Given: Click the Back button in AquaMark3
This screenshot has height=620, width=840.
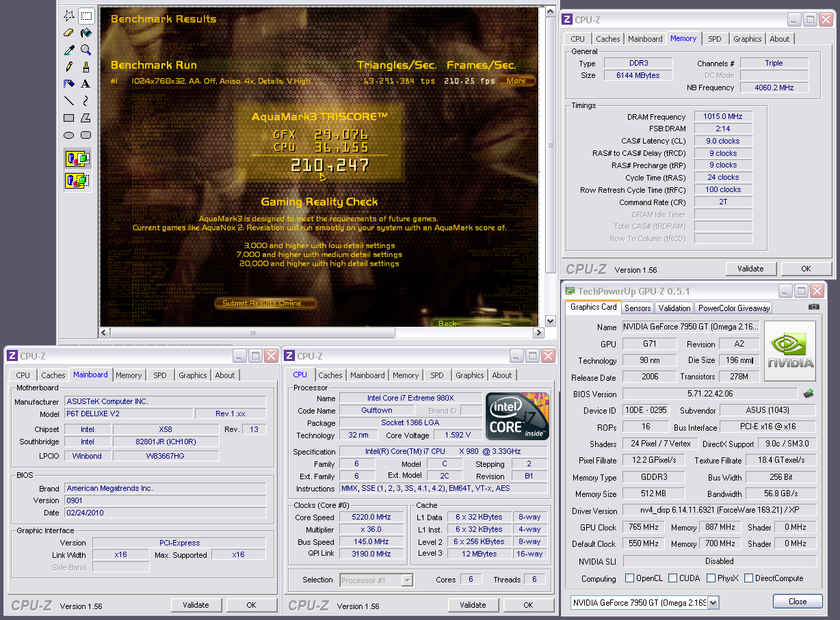Looking at the screenshot, I should [x=447, y=323].
